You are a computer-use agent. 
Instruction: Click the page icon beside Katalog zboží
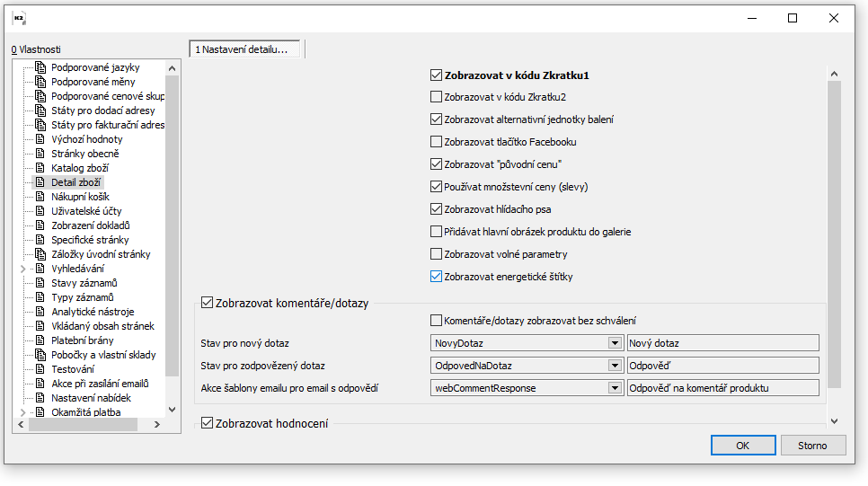[x=40, y=168]
